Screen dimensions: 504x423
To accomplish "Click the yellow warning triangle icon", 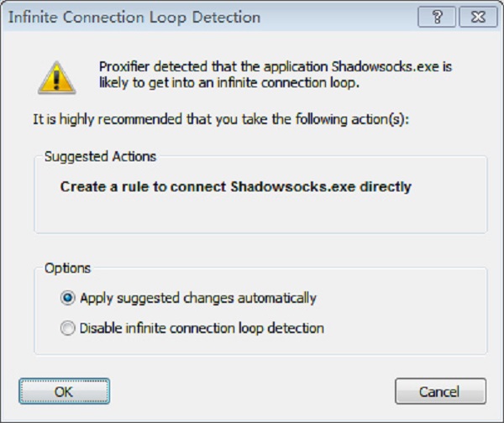I will tap(55, 77).
